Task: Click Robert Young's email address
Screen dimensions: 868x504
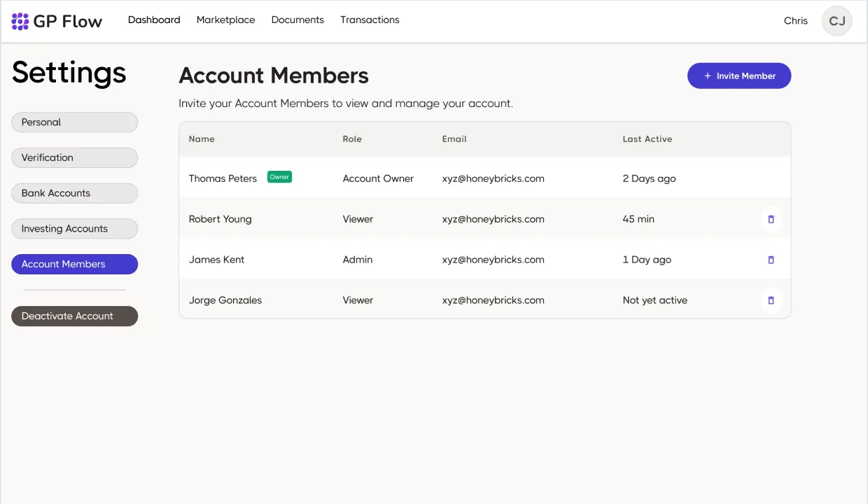Action: point(493,219)
